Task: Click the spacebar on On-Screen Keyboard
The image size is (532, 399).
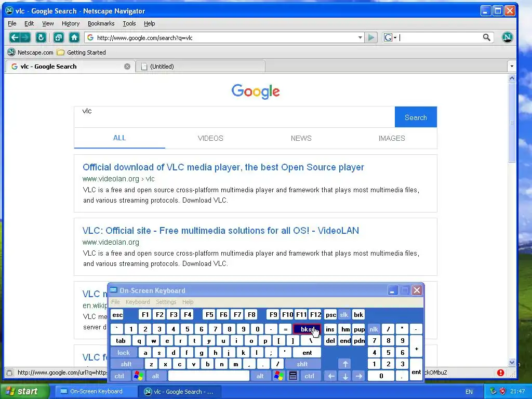Action: coord(209,376)
